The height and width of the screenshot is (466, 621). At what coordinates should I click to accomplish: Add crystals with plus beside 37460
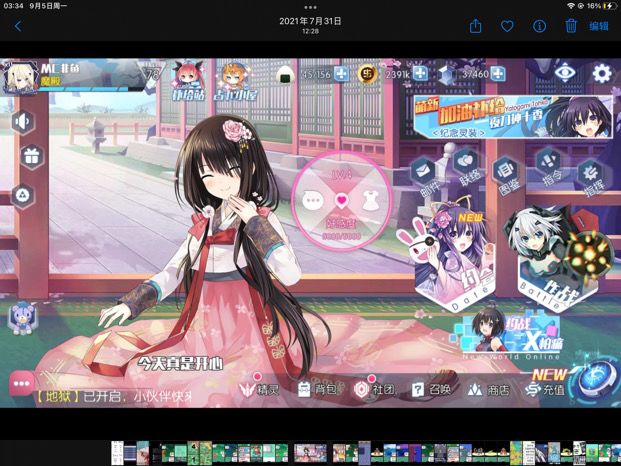coord(498,74)
